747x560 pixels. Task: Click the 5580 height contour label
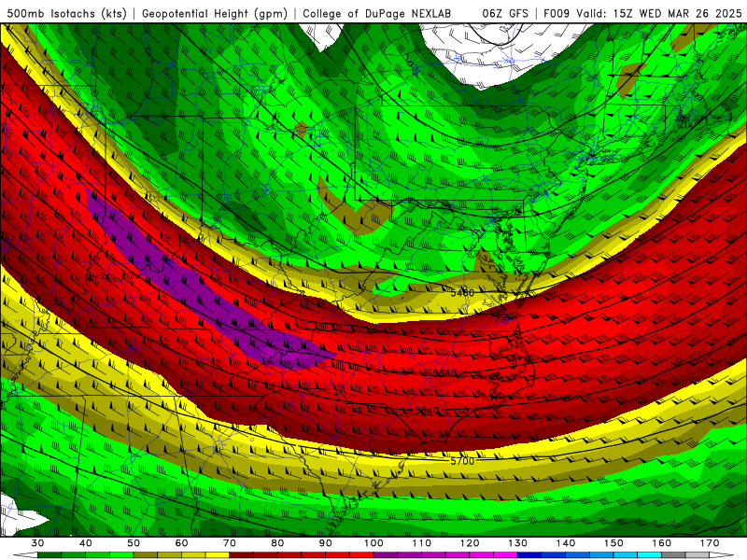[x=444, y=372]
